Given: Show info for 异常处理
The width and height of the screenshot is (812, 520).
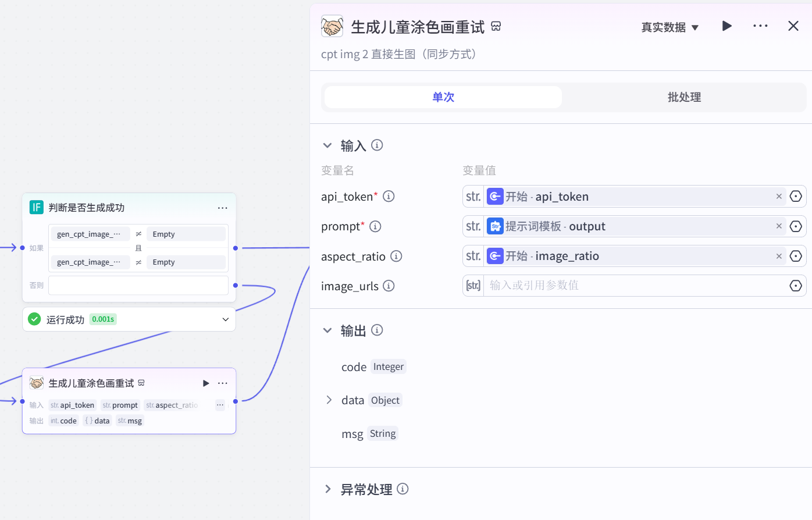Looking at the screenshot, I should (x=403, y=489).
